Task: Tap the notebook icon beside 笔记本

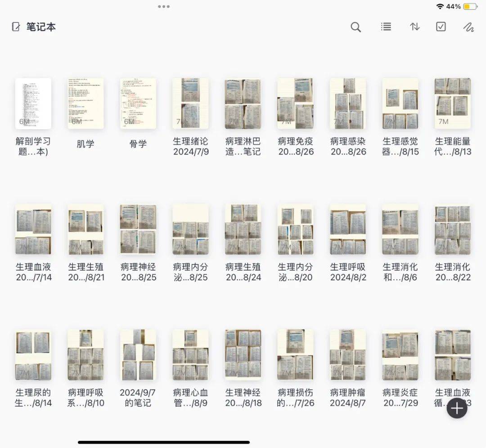Action: [16, 27]
